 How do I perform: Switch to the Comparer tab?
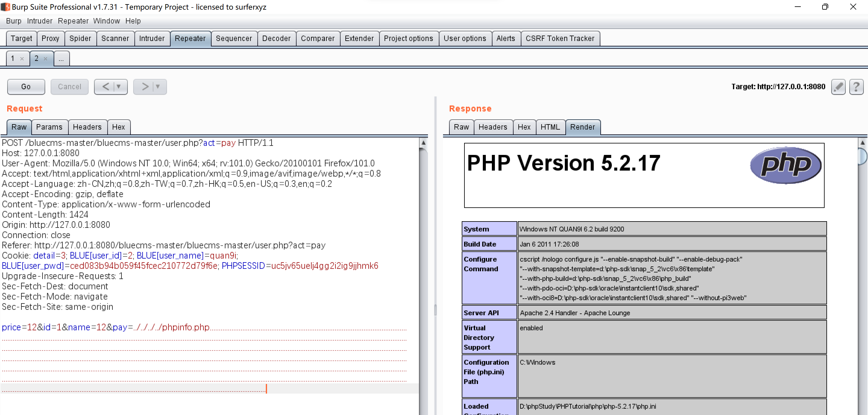click(x=318, y=38)
